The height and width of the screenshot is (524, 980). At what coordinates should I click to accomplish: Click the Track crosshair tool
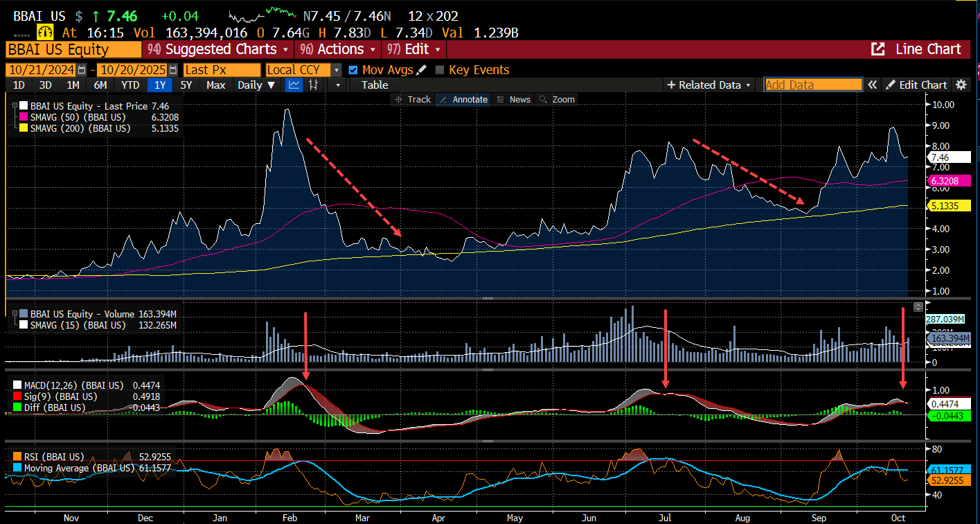[x=413, y=100]
